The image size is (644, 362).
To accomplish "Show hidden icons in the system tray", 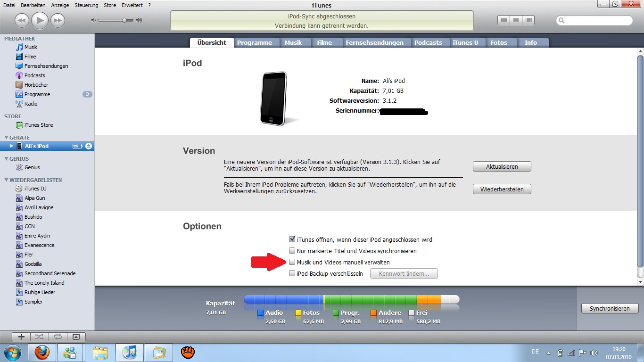I will pos(548,353).
